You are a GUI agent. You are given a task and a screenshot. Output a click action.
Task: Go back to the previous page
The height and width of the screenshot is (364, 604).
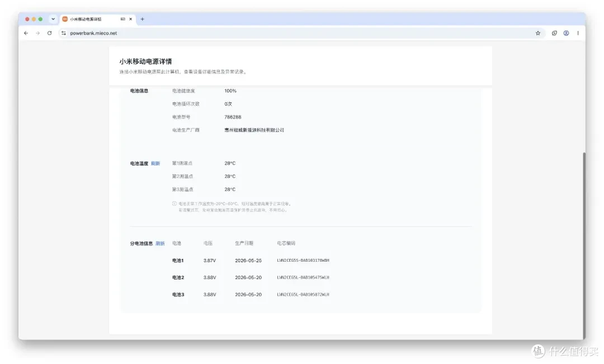pos(26,33)
